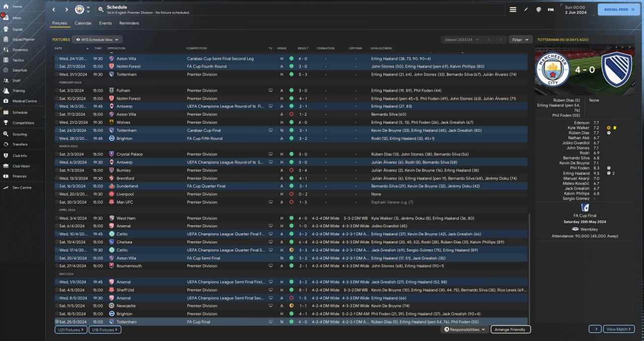Screen dimensions: 644x341
Task: Click the FM logo icon
Action: (x=550, y=10)
